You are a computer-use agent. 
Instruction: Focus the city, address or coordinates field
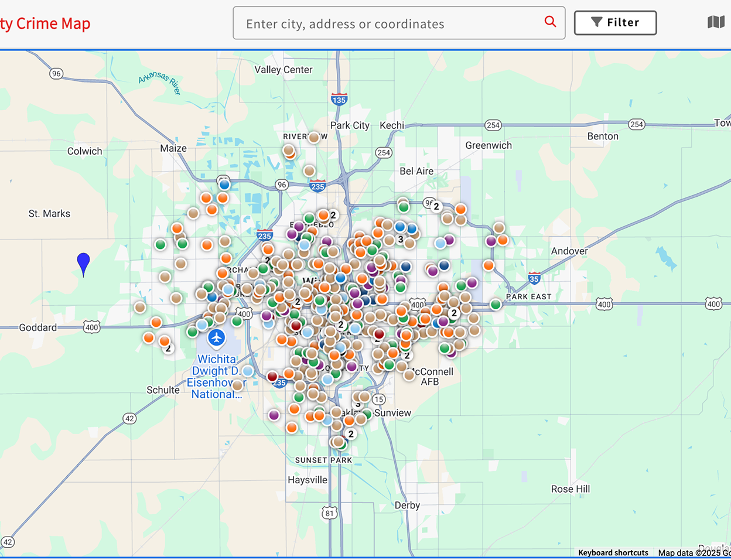click(399, 23)
